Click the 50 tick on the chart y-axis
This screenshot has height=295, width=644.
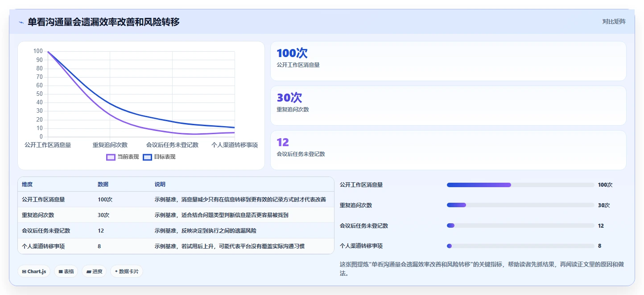coord(40,94)
